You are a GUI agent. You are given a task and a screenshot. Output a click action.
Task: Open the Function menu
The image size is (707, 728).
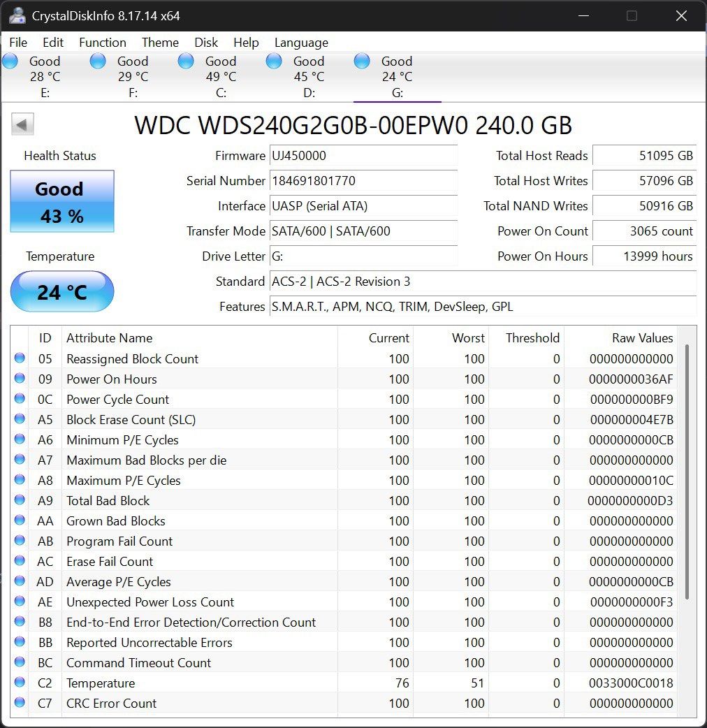pos(102,43)
